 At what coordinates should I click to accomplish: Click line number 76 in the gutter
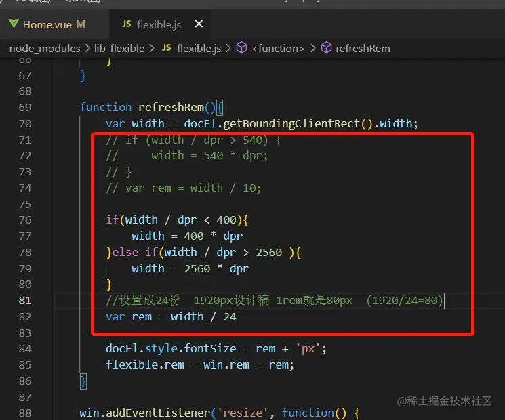point(25,220)
